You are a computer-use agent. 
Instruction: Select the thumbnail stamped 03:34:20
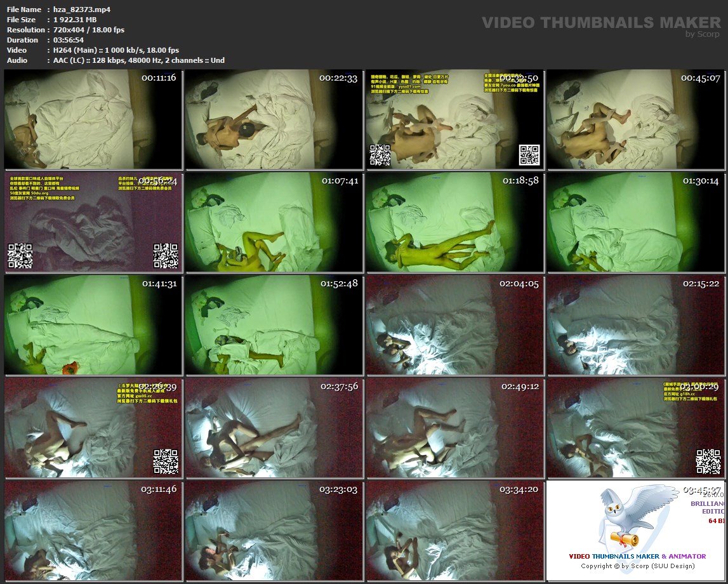coord(455,531)
